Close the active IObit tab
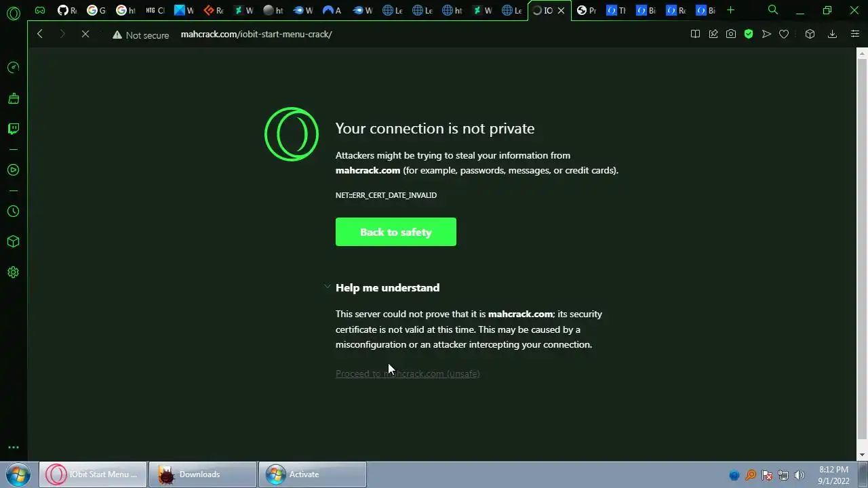The height and width of the screenshot is (488, 868). point(561,10)
